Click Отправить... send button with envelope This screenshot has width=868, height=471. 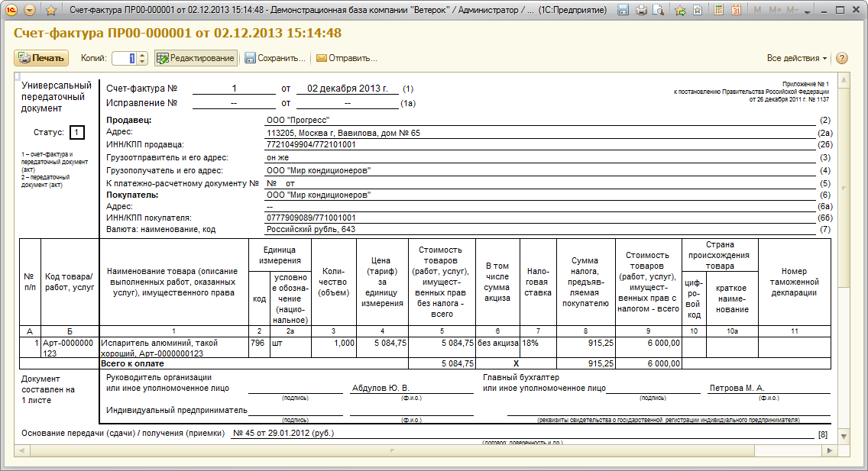347,58
